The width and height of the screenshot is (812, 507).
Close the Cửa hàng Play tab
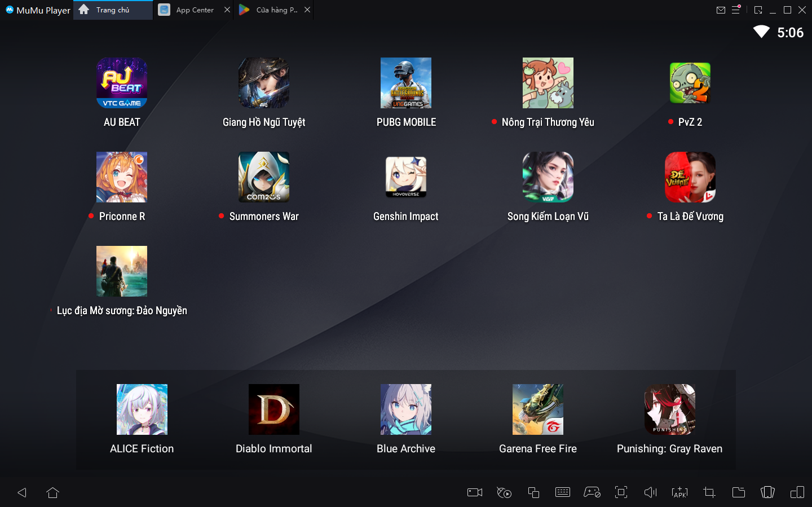point(307,10)
